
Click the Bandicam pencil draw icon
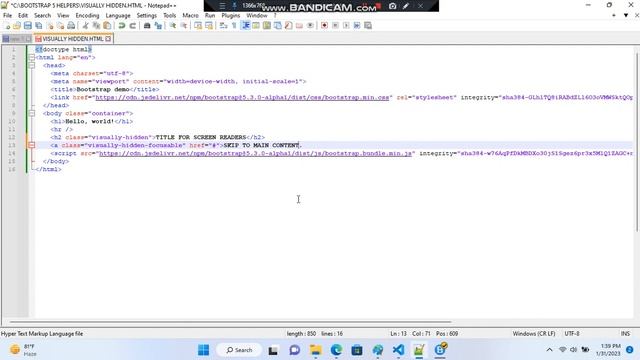coord(406,6)
